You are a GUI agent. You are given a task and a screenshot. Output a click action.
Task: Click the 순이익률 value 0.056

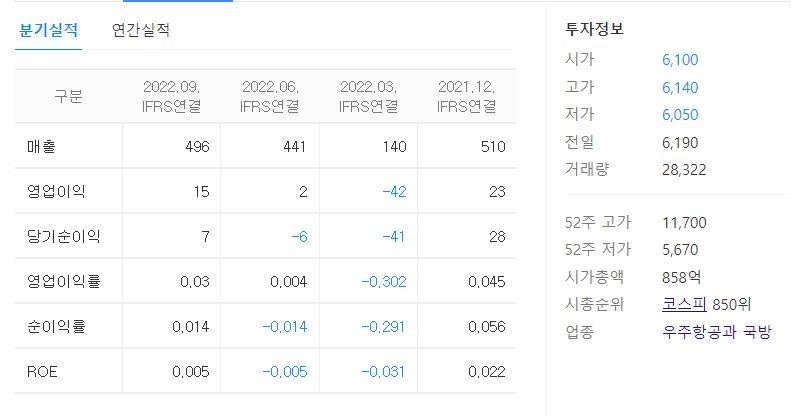(x=487, y=327)
